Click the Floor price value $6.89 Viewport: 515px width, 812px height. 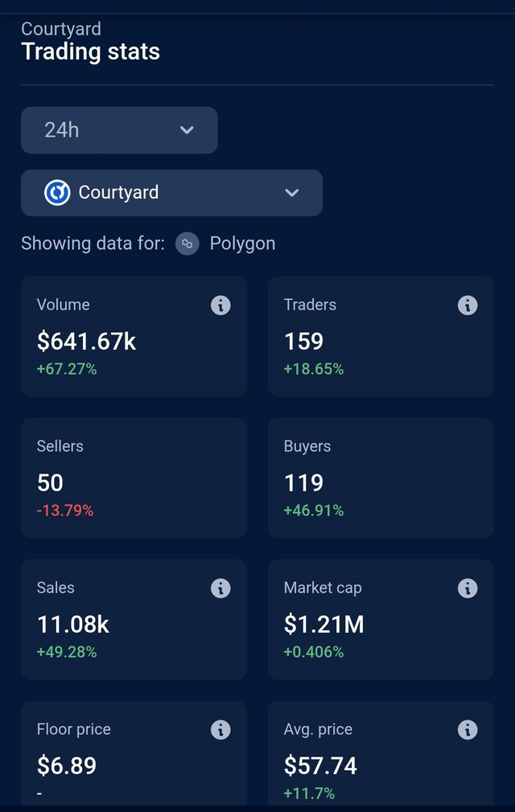pyautogui.click(x=67, y=765)
